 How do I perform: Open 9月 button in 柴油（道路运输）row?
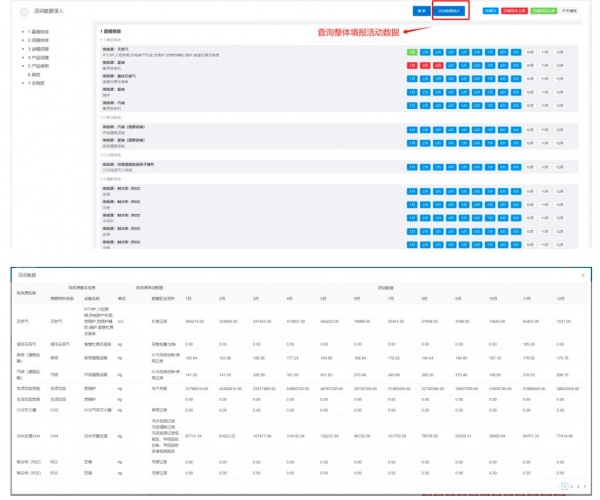[x=516, y=143]
